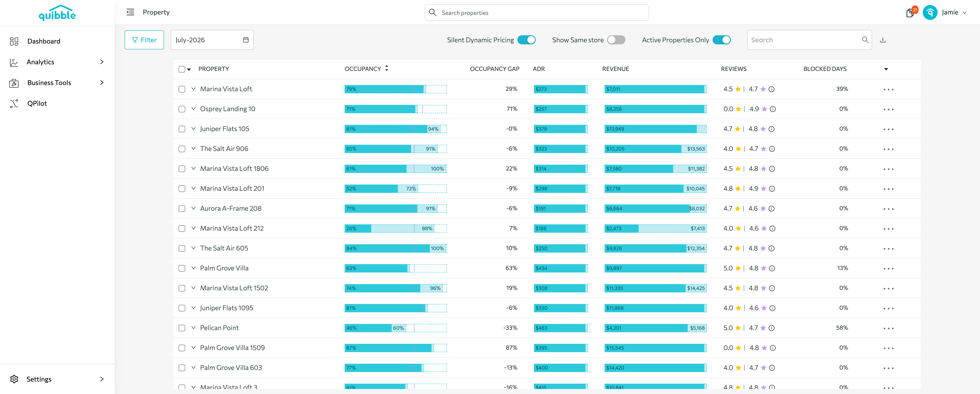The image size is (980, 394).
Task: Select Marina Vista Loft checkbox
Action: [182, 89]
